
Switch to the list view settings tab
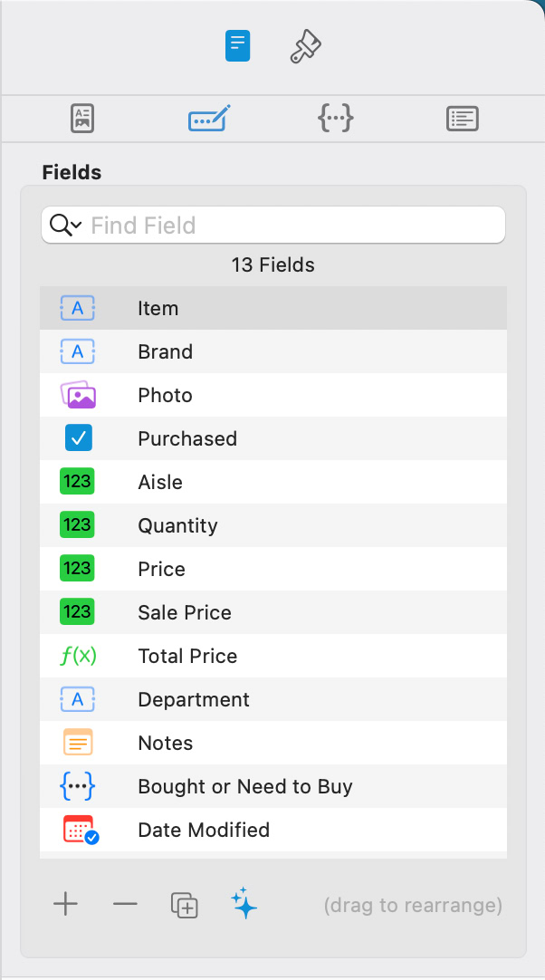point(462,119)
